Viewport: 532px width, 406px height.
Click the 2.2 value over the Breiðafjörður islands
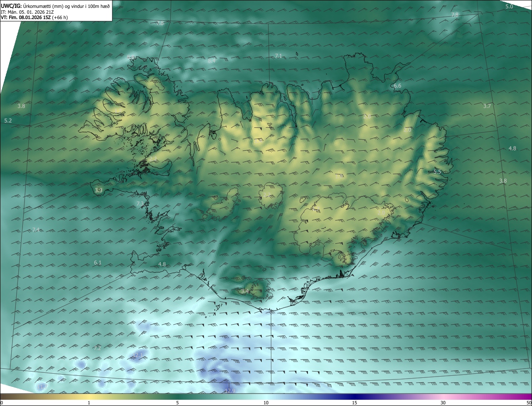click(153, 159)
